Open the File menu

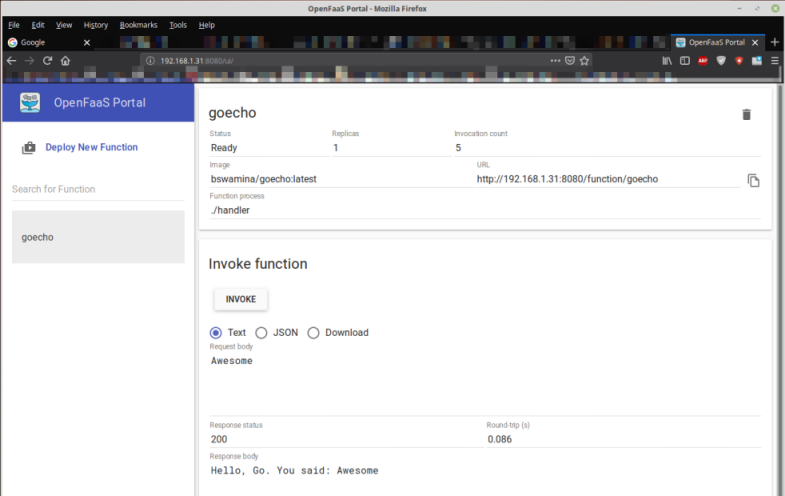[x=14, y=25]
